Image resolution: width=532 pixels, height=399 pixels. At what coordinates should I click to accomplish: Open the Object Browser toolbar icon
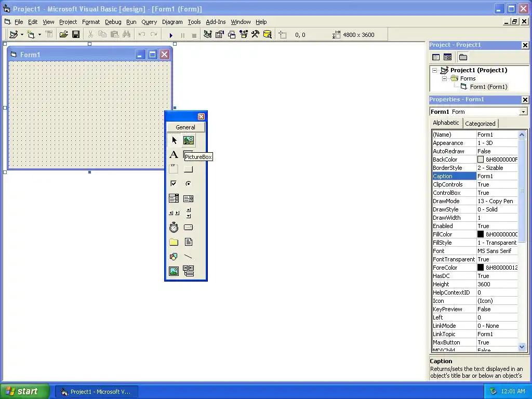tap(244, 35)
